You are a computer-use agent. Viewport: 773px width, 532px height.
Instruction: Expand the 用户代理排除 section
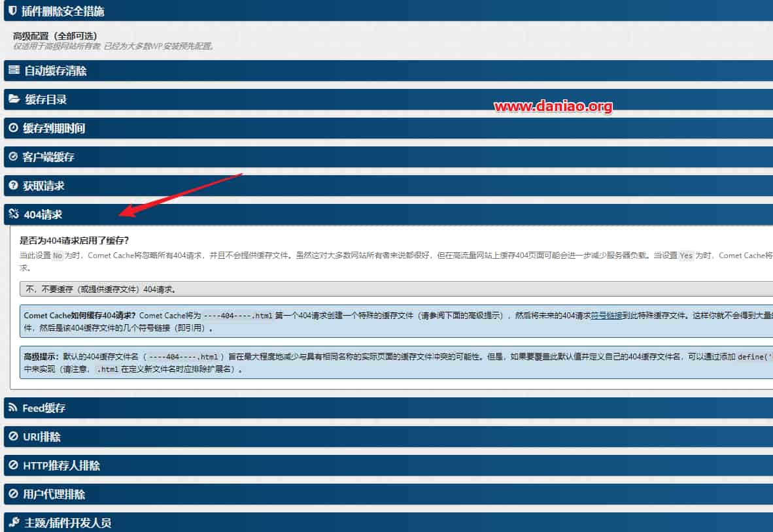pyautogui.click(x=388, y=494)
